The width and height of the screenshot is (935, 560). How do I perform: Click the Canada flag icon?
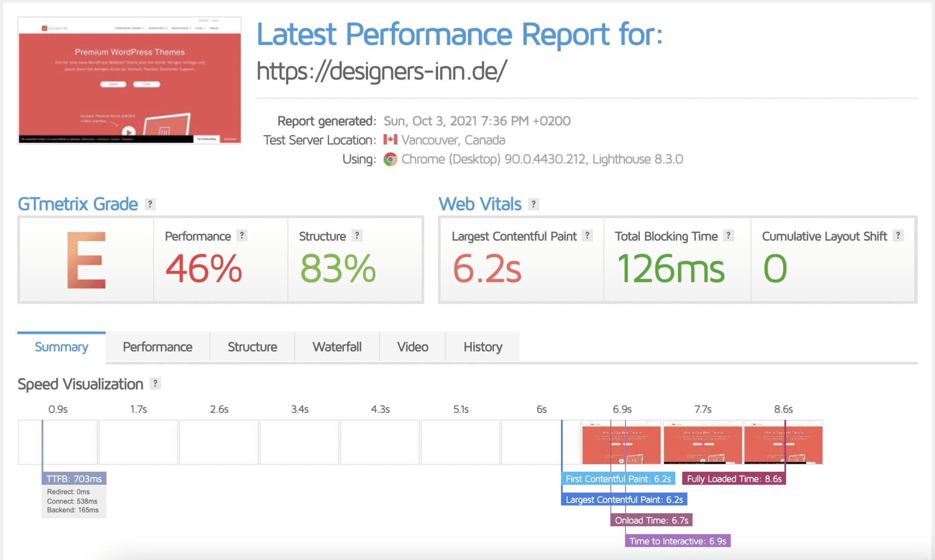390,140
